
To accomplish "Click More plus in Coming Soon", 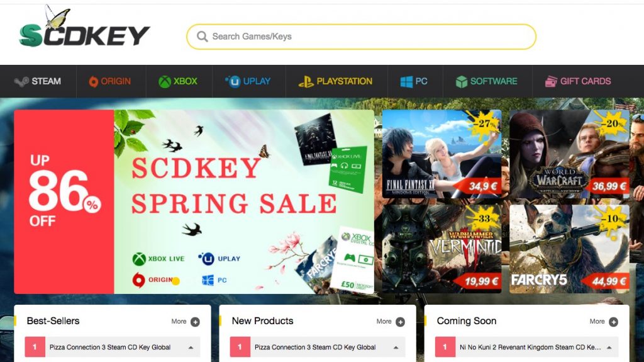I will click(613, 322).
